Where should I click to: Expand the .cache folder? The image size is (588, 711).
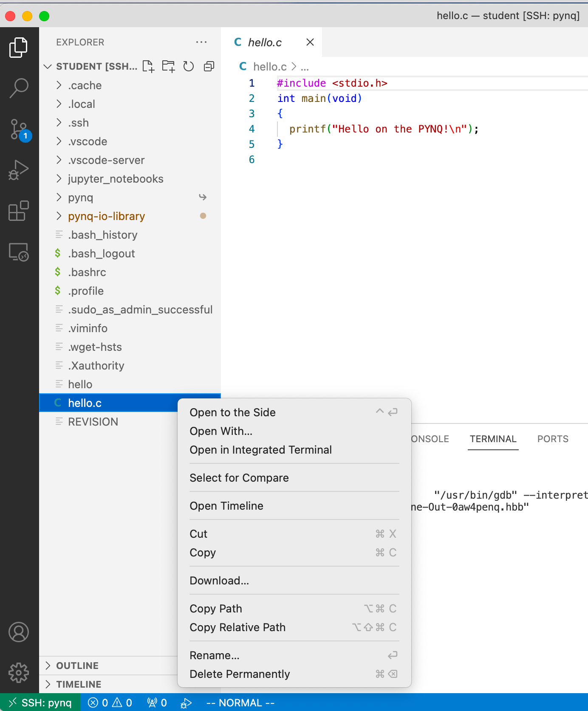pos(130,85)
